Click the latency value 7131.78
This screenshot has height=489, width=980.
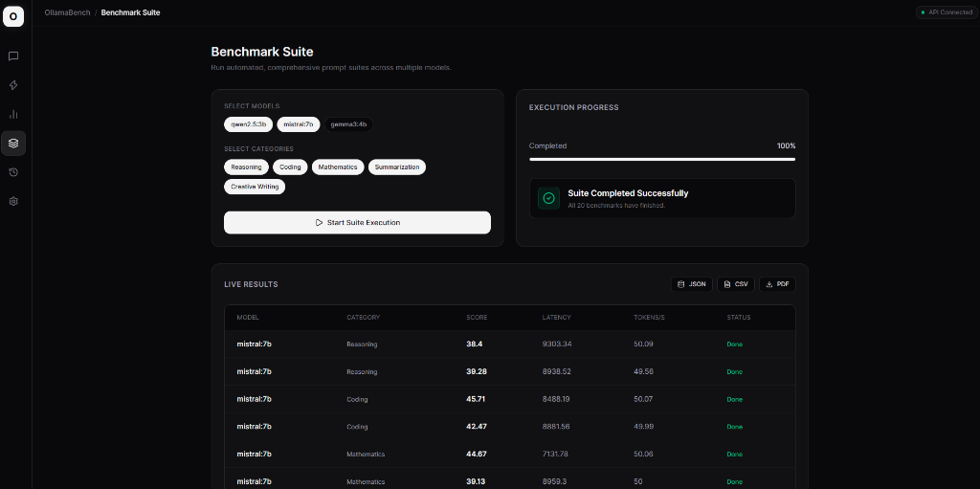click(x=555, y=454)
